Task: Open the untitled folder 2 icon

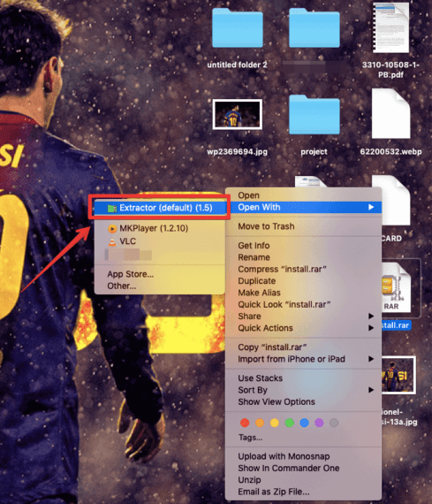Action: (238, 28)
